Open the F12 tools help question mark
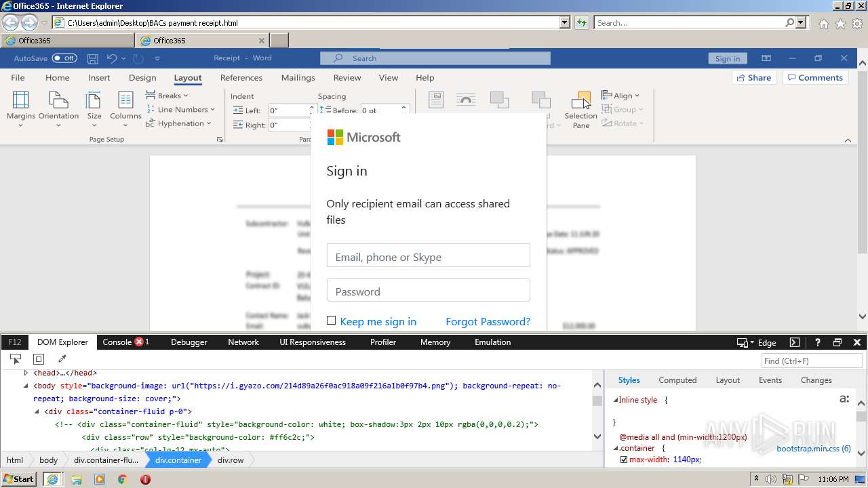The image size is (868, 488). click(818, 342)
